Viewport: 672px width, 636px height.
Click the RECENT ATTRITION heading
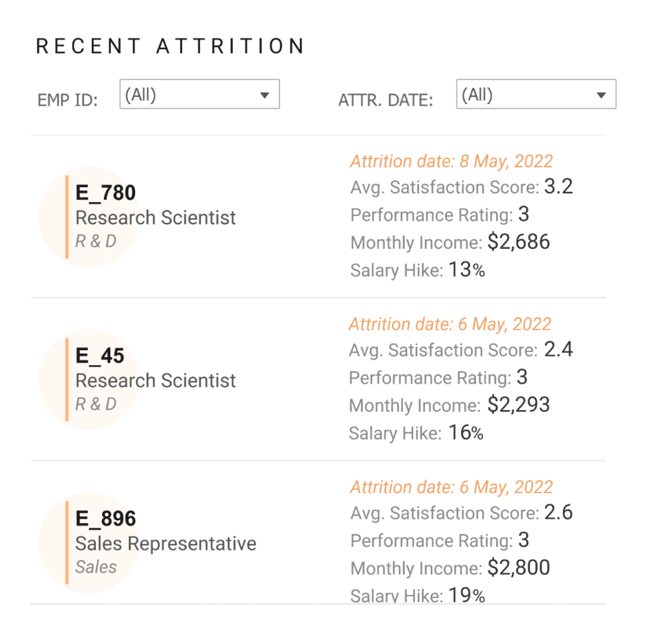click(171, 47)
